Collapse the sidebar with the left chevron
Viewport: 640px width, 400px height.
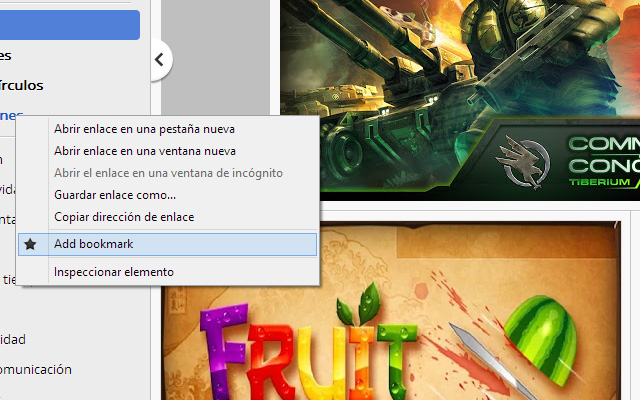pos(160,60)
